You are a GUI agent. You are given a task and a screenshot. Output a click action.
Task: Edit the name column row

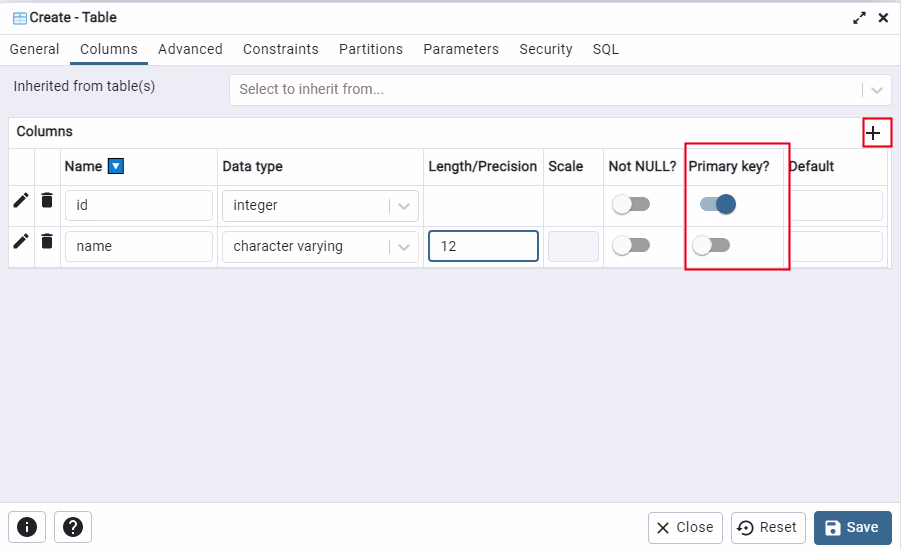point(21,241)
